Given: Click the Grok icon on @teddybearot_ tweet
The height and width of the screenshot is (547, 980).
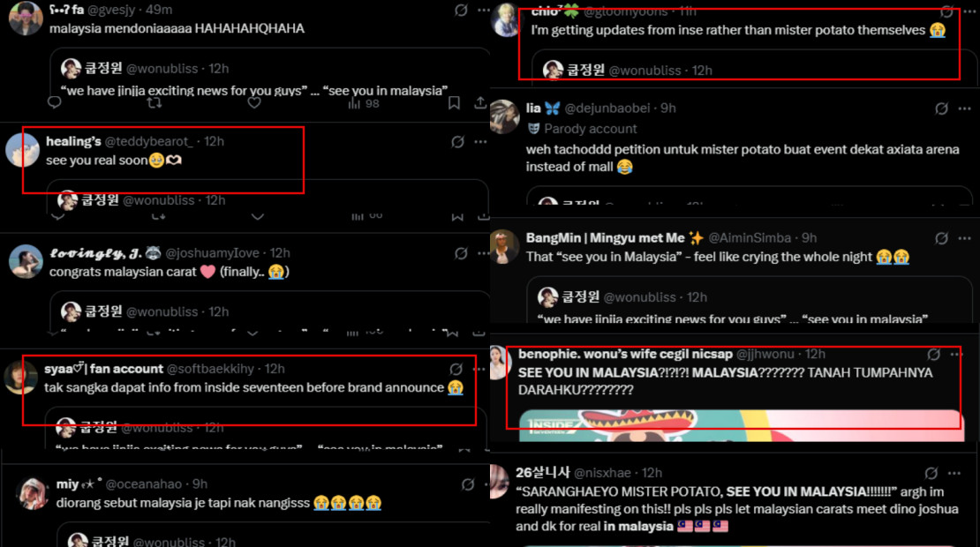Looking at the screenshot, I should 457,142.
